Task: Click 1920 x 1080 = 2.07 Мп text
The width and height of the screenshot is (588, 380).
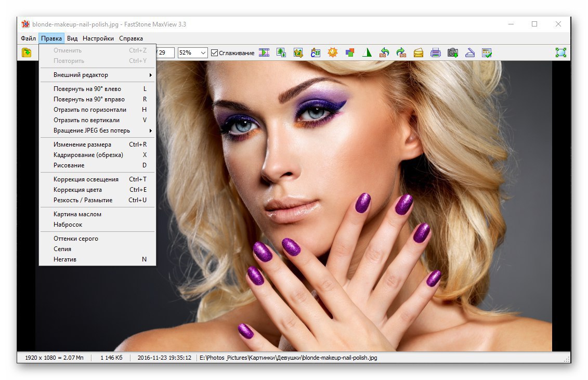Action: [x=55, y=358]
